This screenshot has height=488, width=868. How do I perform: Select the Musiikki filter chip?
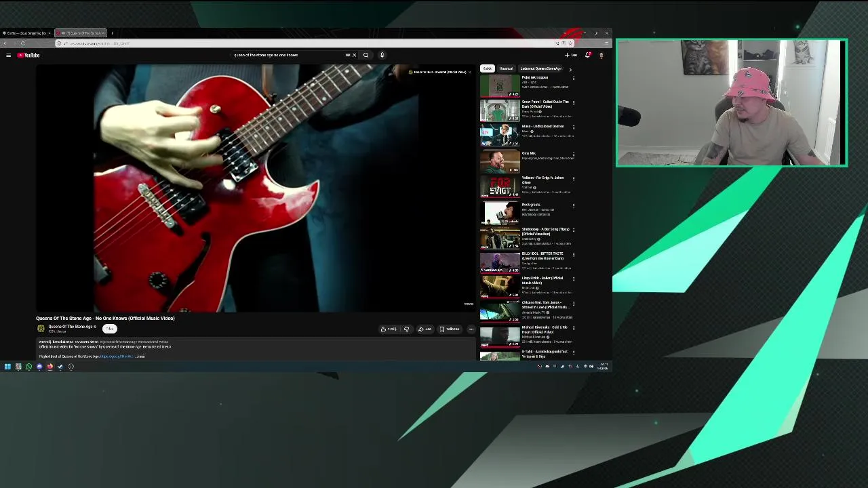(x=506, y=68)
